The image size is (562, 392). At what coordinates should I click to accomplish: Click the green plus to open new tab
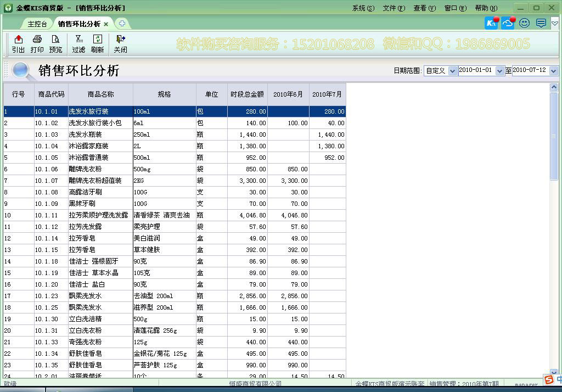[121, 24]
